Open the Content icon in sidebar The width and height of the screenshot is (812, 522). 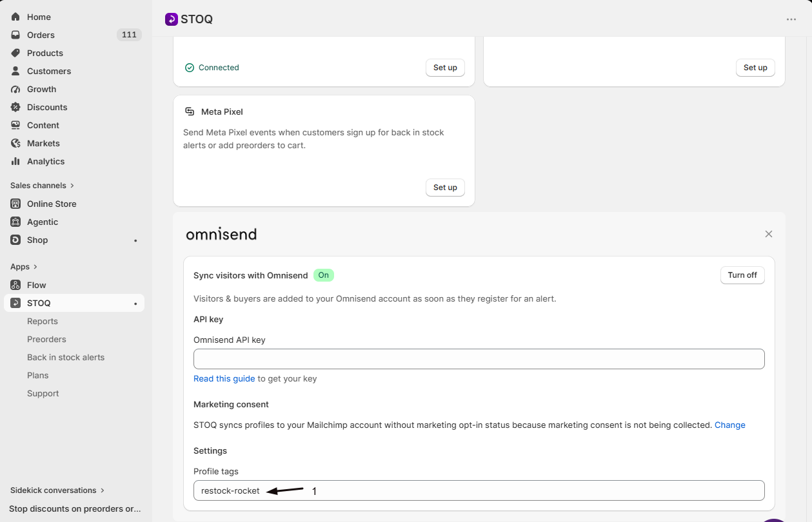[15, 125]
